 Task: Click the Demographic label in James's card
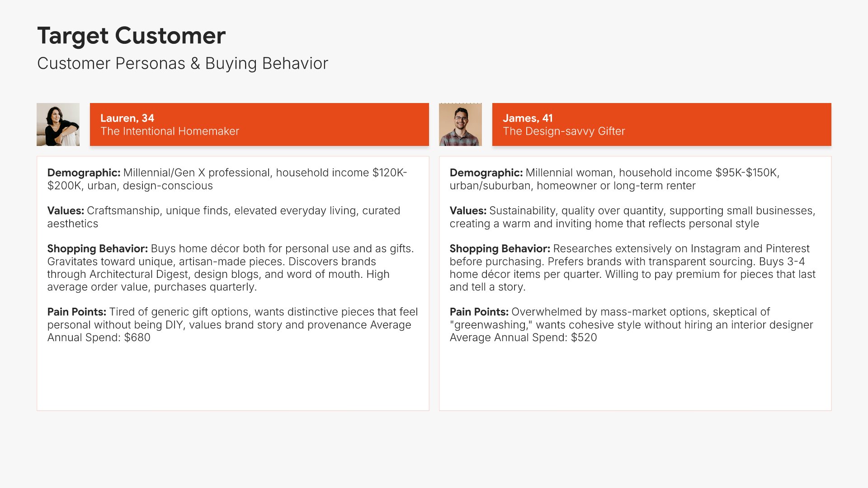click(486, 173)
